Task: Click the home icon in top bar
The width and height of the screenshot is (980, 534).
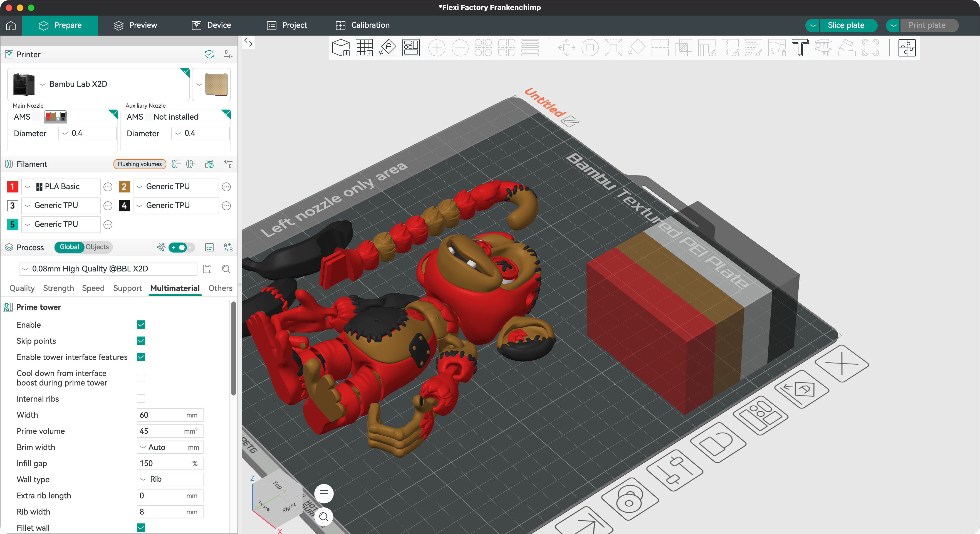Action: 11,26
